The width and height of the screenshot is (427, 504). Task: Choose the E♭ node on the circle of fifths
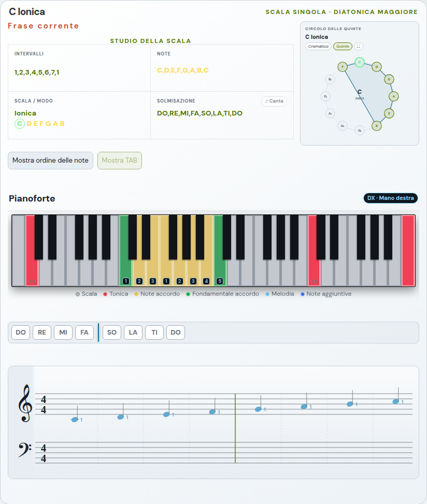[x=325, y=96]
